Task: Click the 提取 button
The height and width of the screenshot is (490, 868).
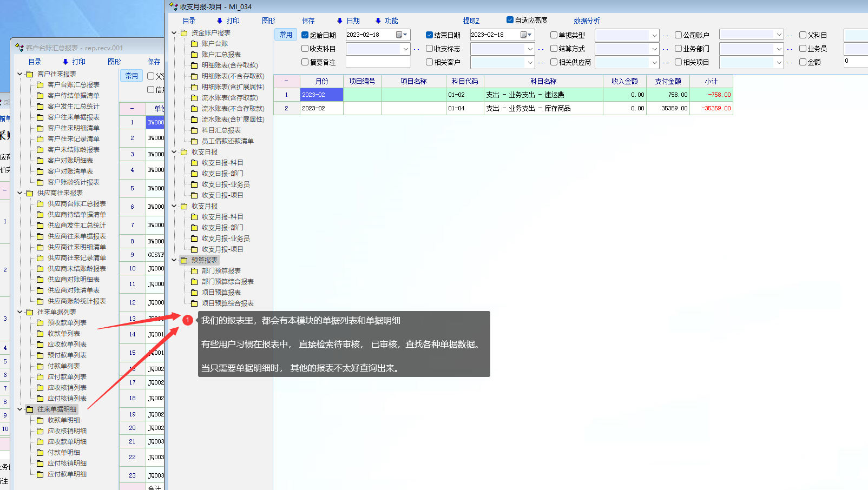Action: click(x=471, y=21)
